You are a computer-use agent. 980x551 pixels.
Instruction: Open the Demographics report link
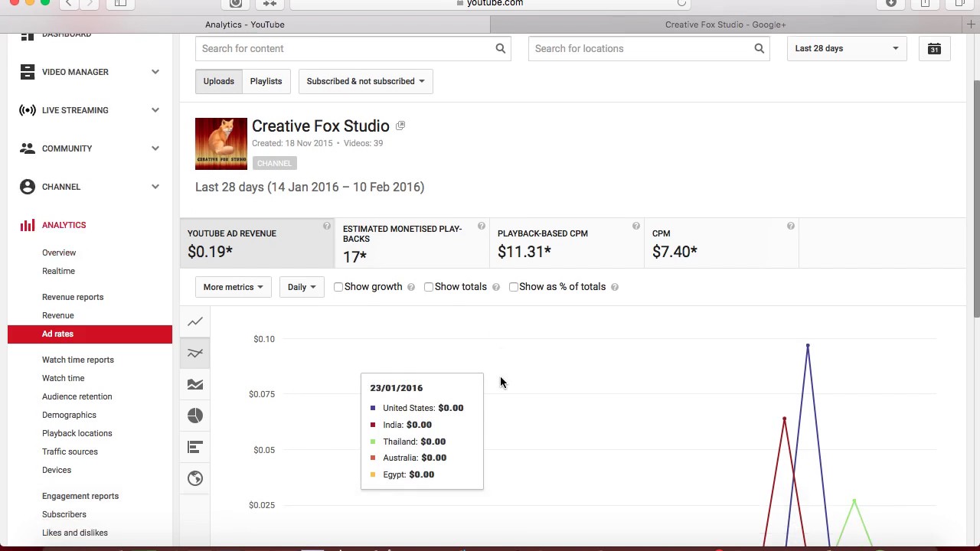coord(69,415)
